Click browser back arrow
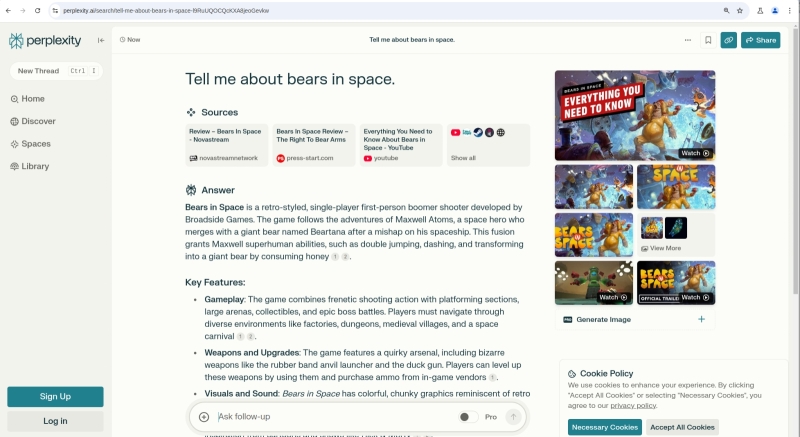 (8, 10)
